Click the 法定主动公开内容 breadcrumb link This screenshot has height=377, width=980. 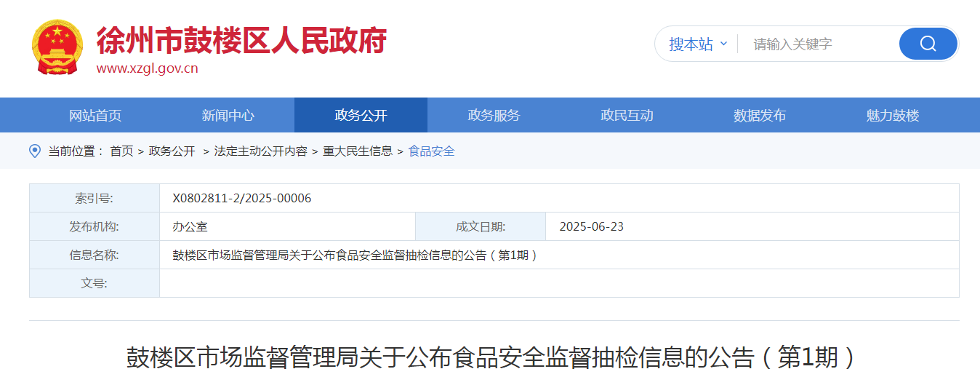260,151
